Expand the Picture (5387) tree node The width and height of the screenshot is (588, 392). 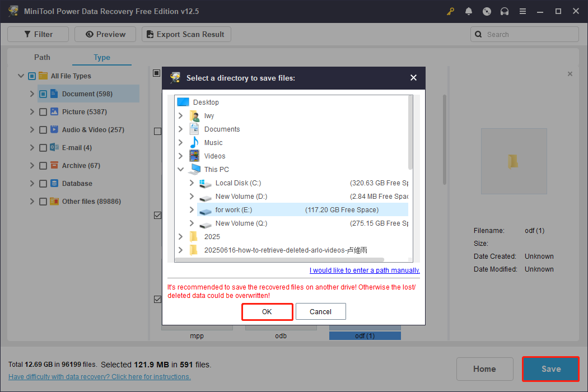point(32,112)
